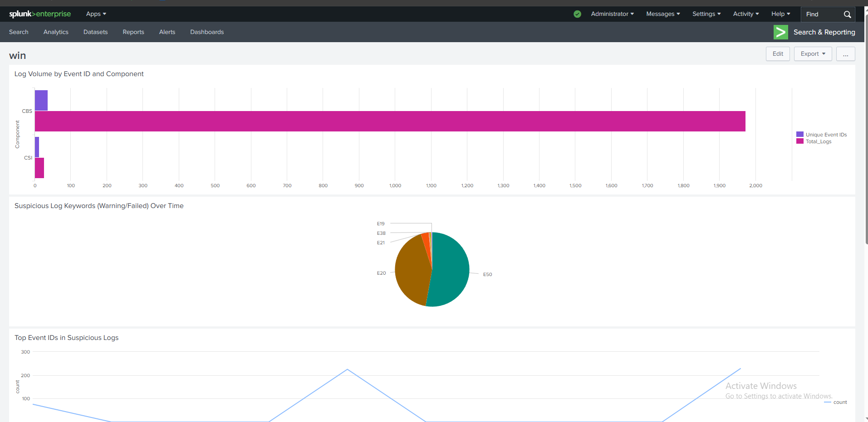868x422 pixels.
Task: Click the CBS Unique Event IDs purple bar
Action: click(41, 100)
